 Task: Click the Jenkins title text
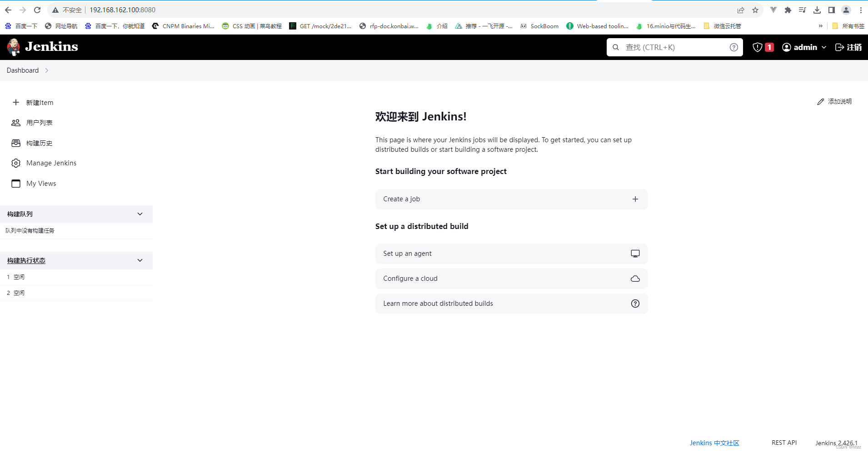[51, 46]
